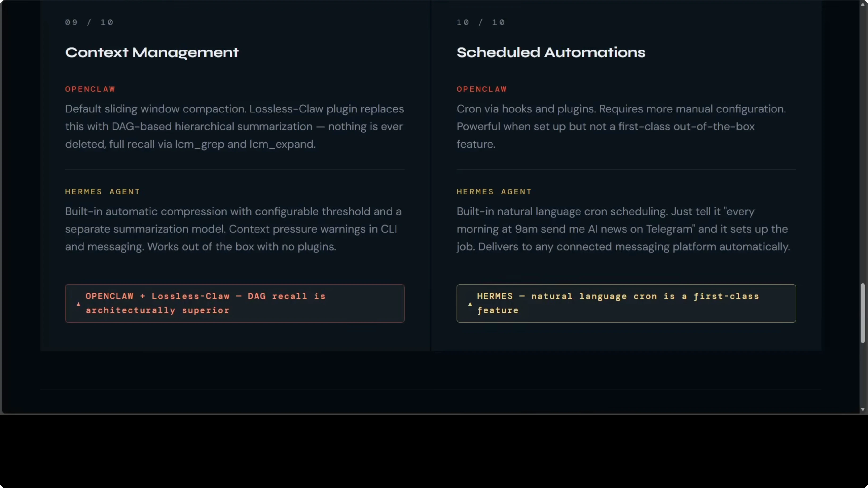
Task: Click the sliding window compaction paragraph
Action: point(234,126)
